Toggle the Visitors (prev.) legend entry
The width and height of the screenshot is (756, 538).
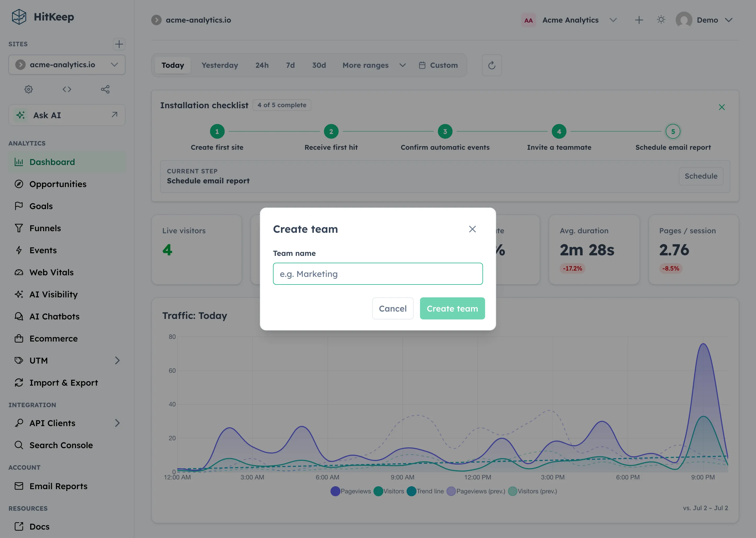pos(533,491)
